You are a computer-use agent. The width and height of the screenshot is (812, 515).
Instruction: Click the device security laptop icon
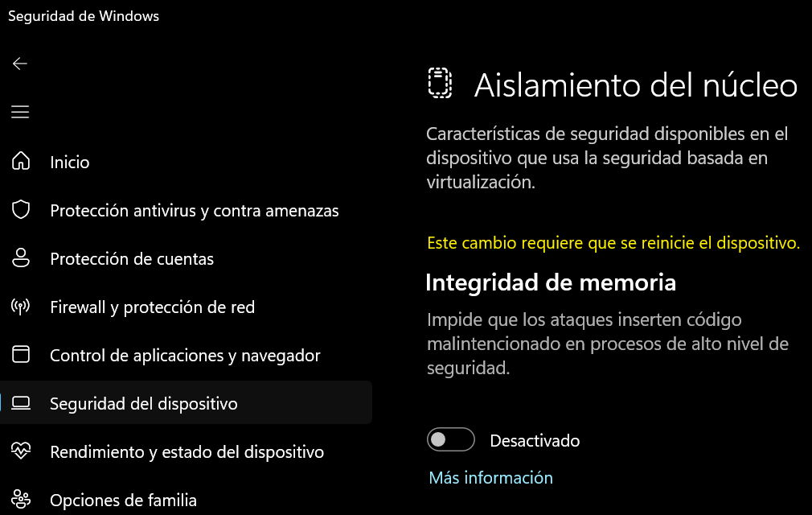(21, 403)
